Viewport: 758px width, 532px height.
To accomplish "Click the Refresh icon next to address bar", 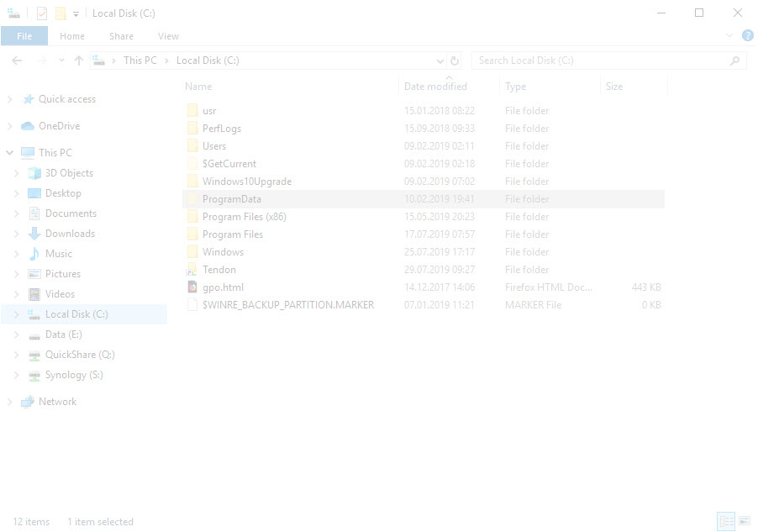I will point(453,61).
